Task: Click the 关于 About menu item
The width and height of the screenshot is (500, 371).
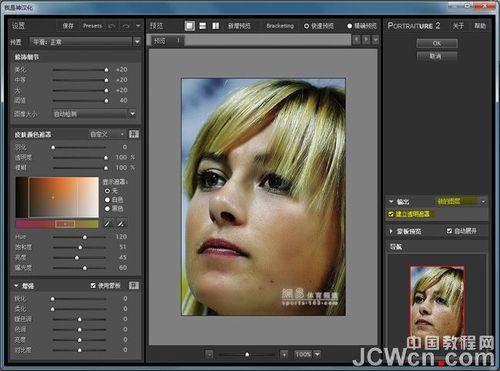Action: [458, 26]
